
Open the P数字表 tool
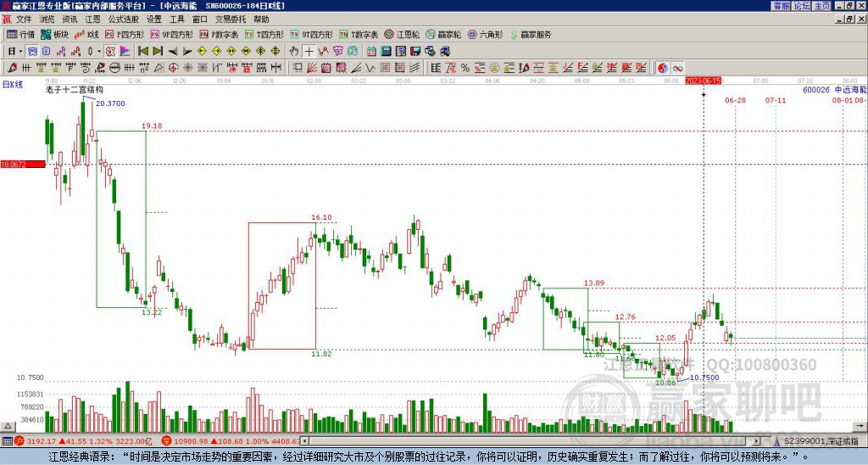click(x=220, y=34)
